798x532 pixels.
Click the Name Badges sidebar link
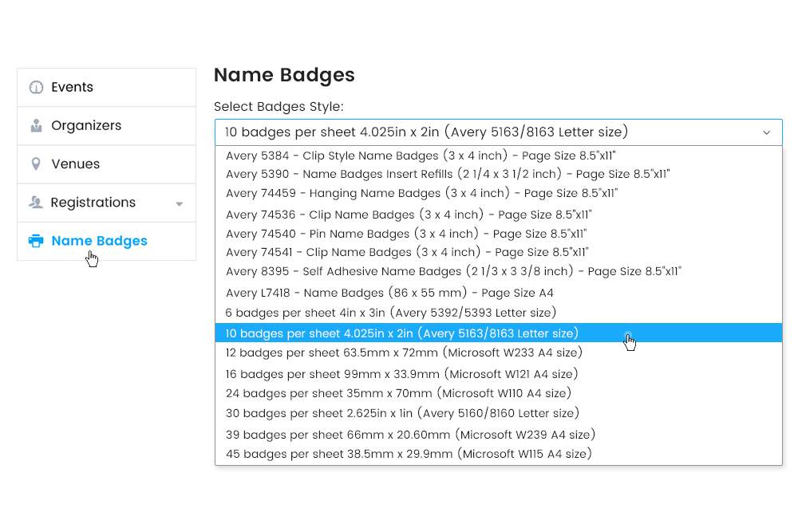pyautogui.click(x=99, y=240)
